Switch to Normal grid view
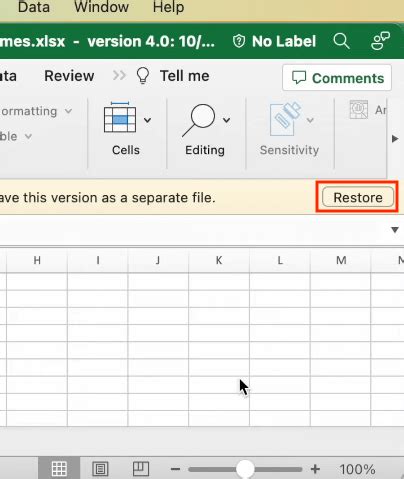Screen dimensions: 404x479 pyautogui.click(x=59, y=468)
